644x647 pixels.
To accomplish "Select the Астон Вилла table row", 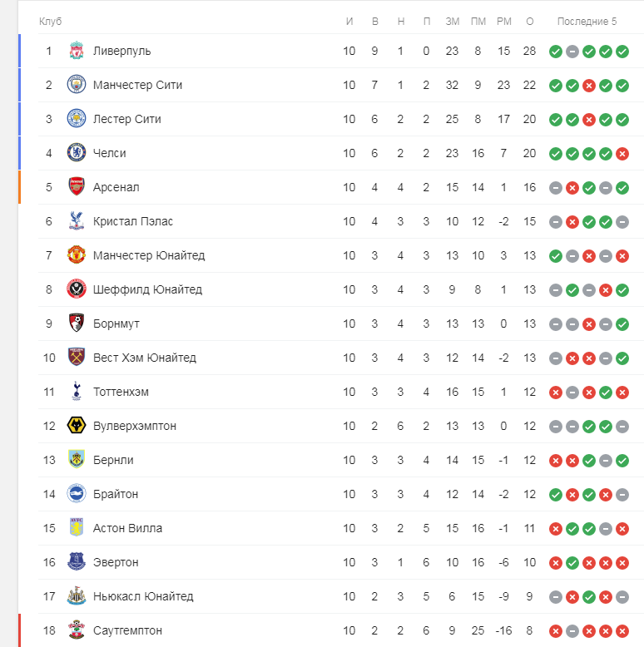I will click(x=340, y=528).
